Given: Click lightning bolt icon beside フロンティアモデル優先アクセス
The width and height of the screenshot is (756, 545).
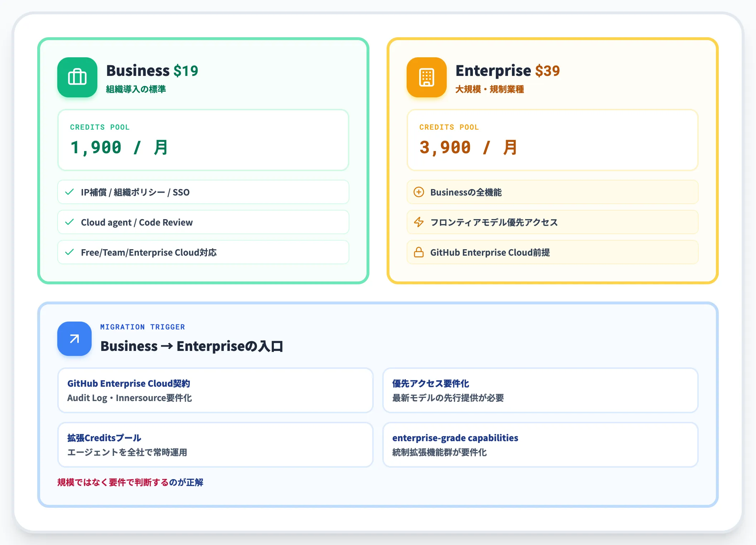Looking at the screenshot, I should (x=419, y=222).
